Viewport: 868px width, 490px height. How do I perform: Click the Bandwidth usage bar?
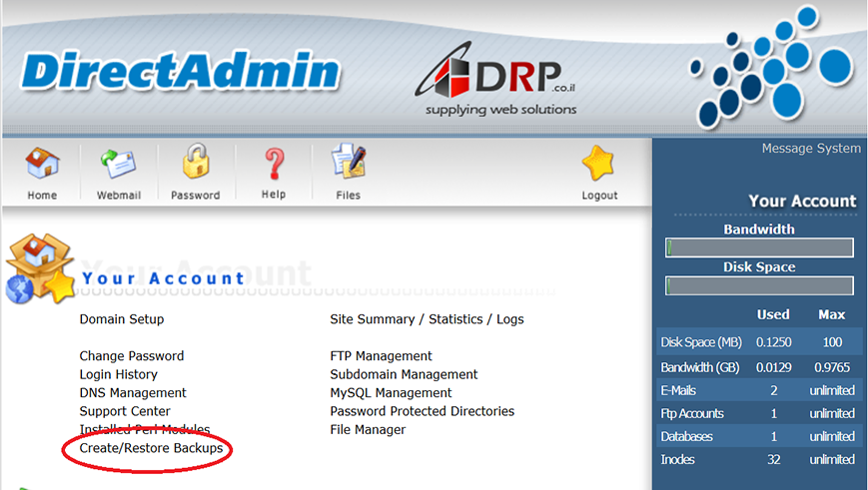tap(759, 248)
